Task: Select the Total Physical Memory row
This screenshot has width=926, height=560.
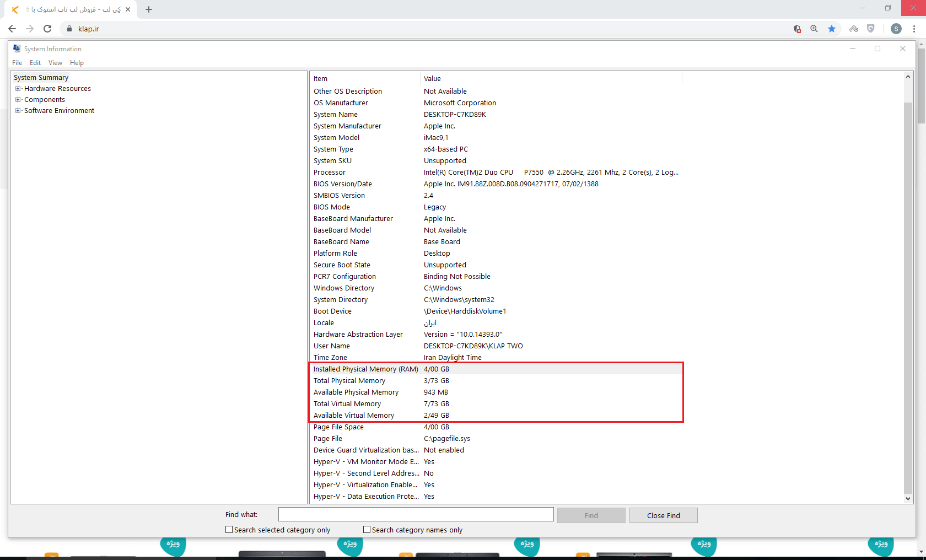Action: click(x=496, y=381)
